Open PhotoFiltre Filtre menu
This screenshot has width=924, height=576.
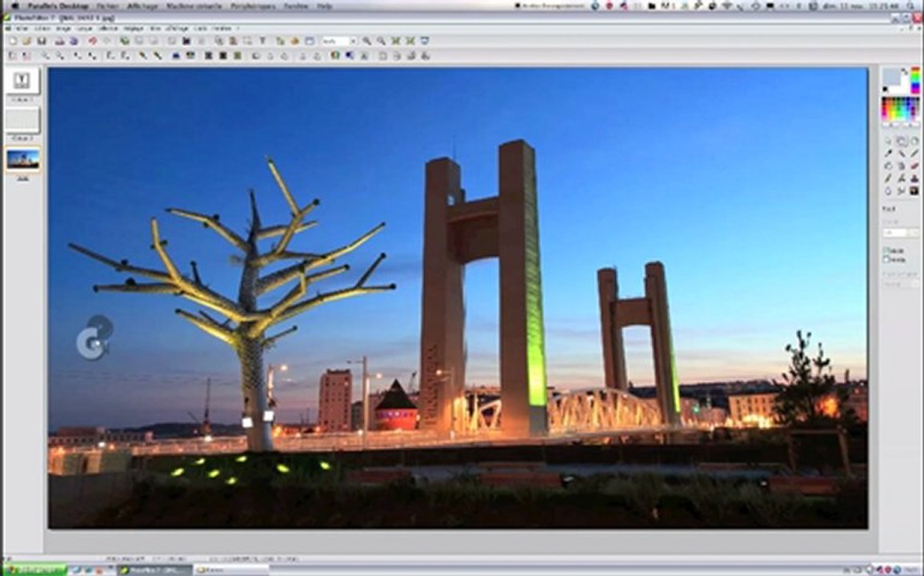point(155,28)
